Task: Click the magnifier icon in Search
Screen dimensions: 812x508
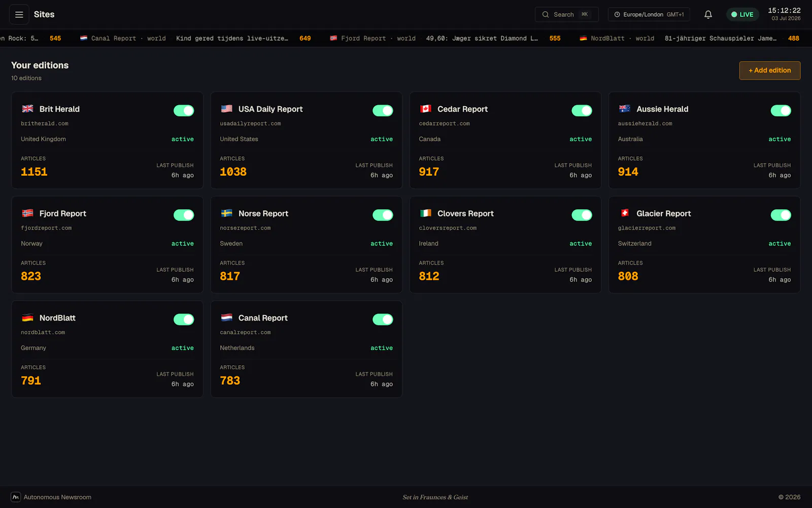Action: pos(546,15)
